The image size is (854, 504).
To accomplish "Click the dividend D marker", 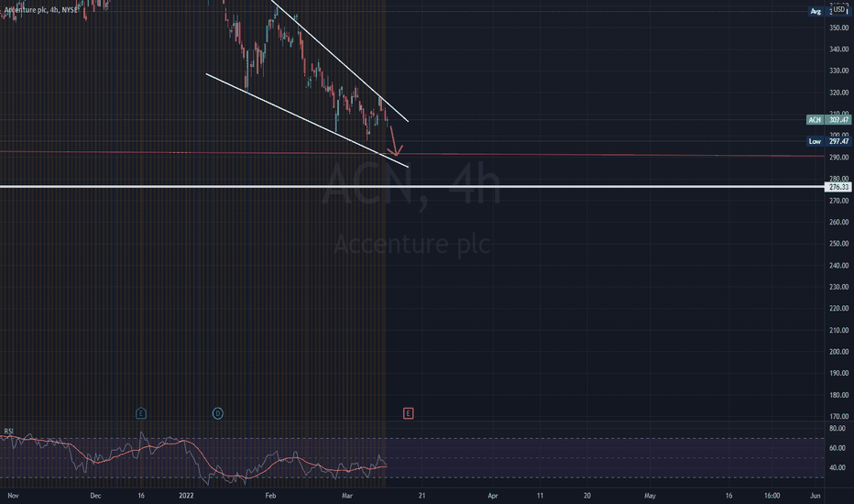I will point(218,413).
